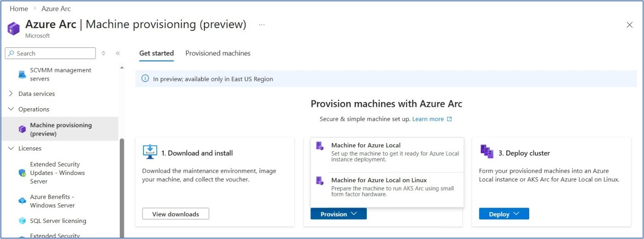The height and width of the screenshot is (239, 644).
Task: Collapse the sidebar with double chevron
Action: [x=118, y=53]
